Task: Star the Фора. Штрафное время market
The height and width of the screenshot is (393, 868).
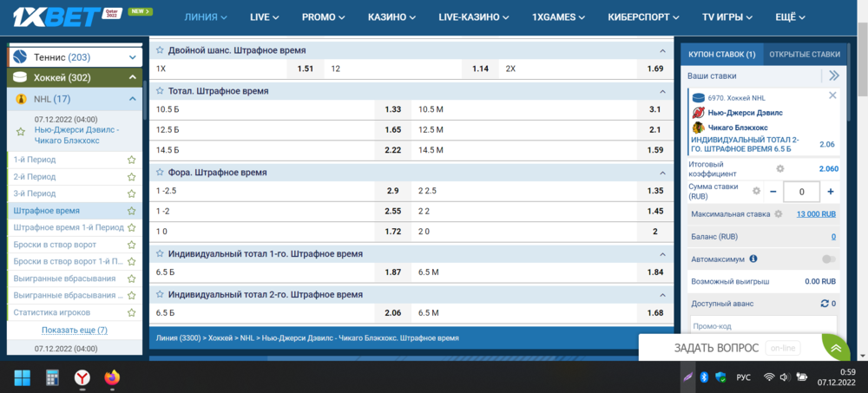Action: (x=160, y=173)
